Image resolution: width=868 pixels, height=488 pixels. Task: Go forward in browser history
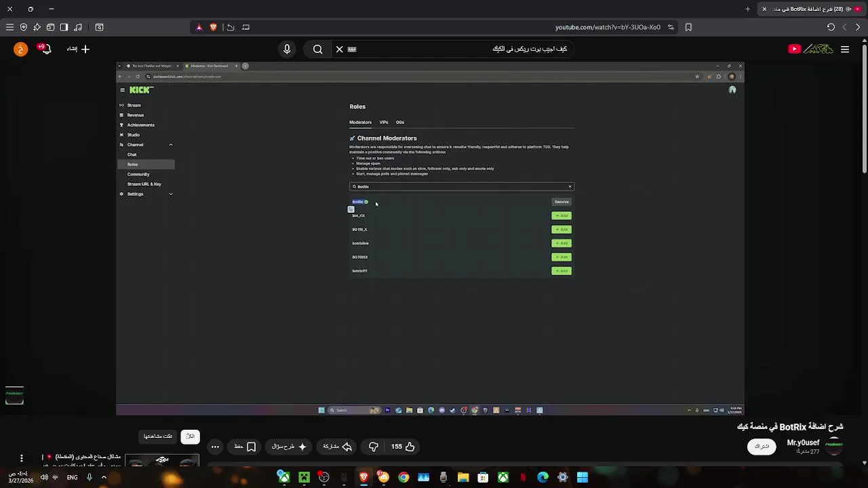pyautogui.click(x=844, y=27)
